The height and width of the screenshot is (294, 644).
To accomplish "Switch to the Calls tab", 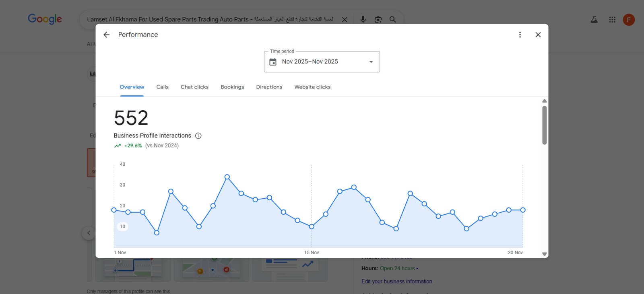I will [163, 87].
